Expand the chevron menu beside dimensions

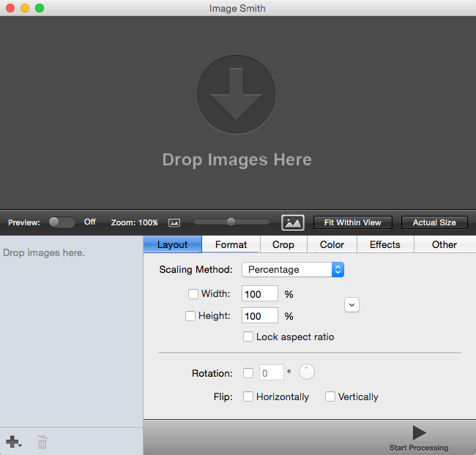pos(352,305)
